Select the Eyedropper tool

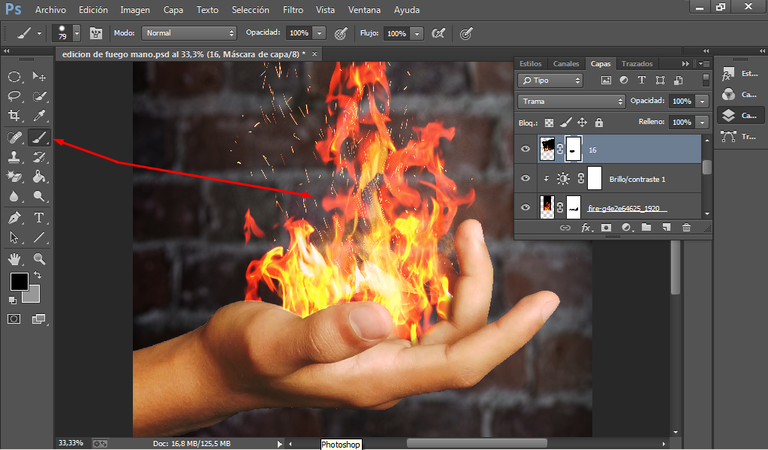39,116
